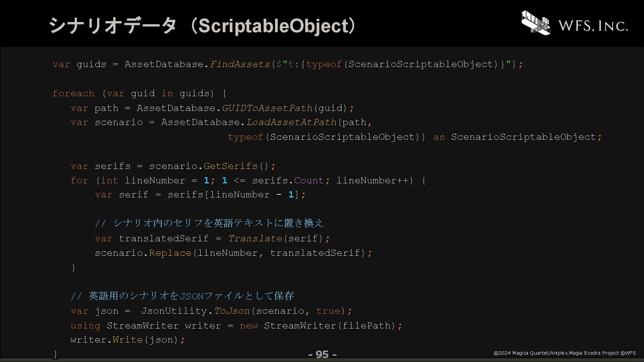
Task: Click the comment シナリオ内のセリフを英語テキストに置き換え
Action: coord(209,223)
